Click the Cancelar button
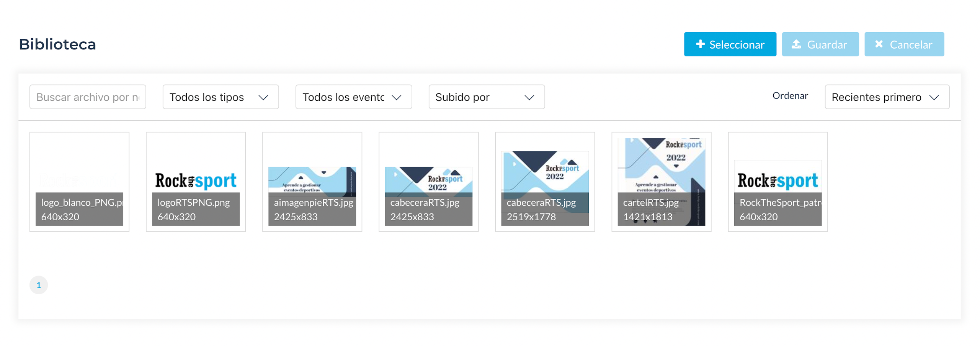980x346 pixels. (904, 44)
